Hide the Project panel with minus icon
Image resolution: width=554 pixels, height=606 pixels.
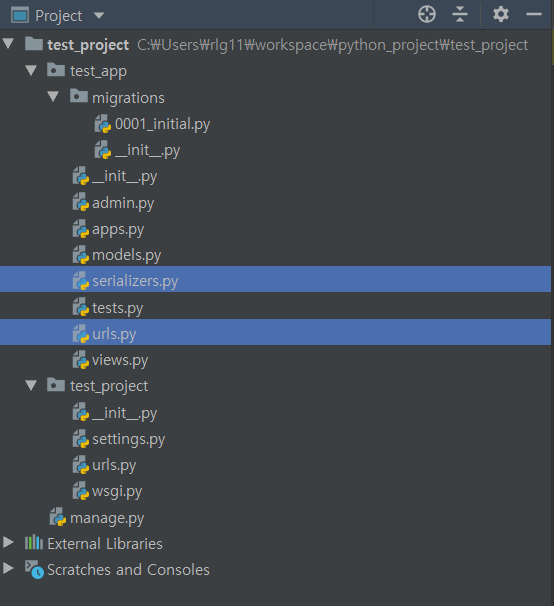click(x=534, y=15)
